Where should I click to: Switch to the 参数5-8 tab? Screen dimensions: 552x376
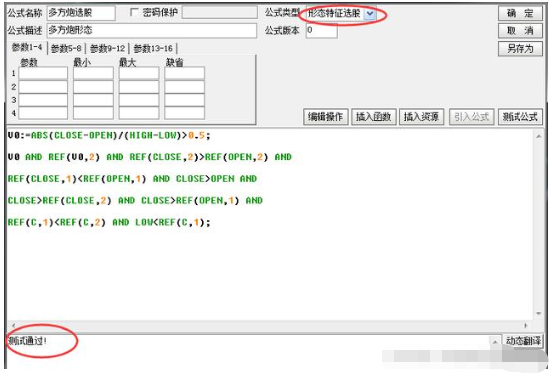pyautogui.click(x=66, y=48)
